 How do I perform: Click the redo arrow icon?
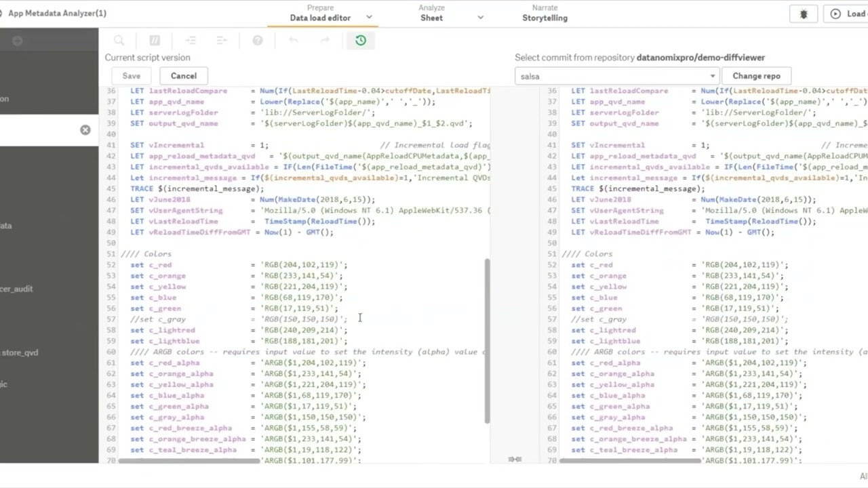(325, 41)
